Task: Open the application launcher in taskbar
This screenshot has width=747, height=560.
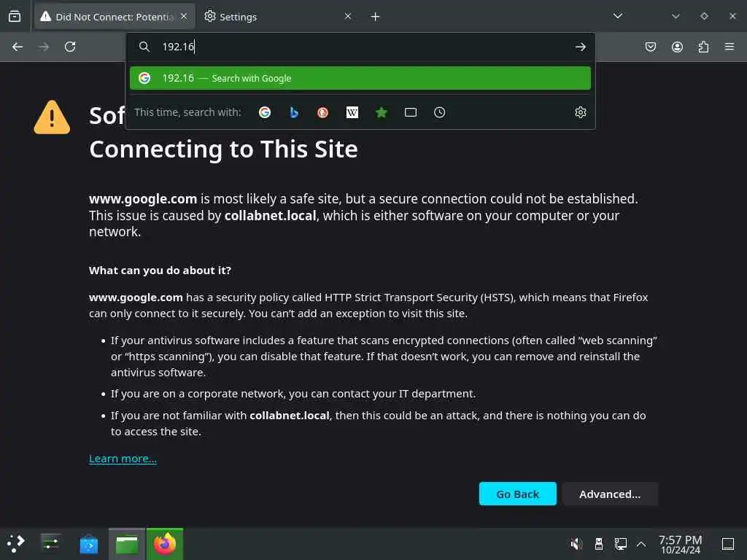Action: tap(16, 543)
